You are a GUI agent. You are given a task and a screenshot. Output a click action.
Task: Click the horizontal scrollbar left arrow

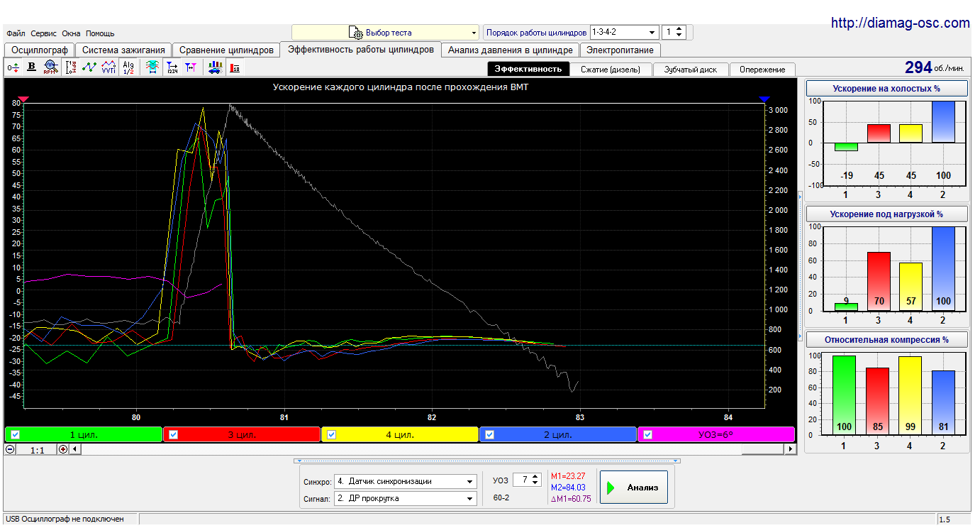coord(74,449)
